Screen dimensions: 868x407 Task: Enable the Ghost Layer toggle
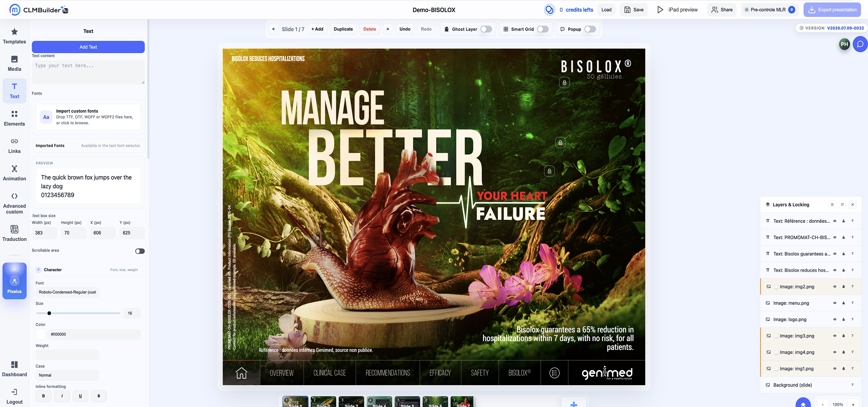tap(486, 29)
